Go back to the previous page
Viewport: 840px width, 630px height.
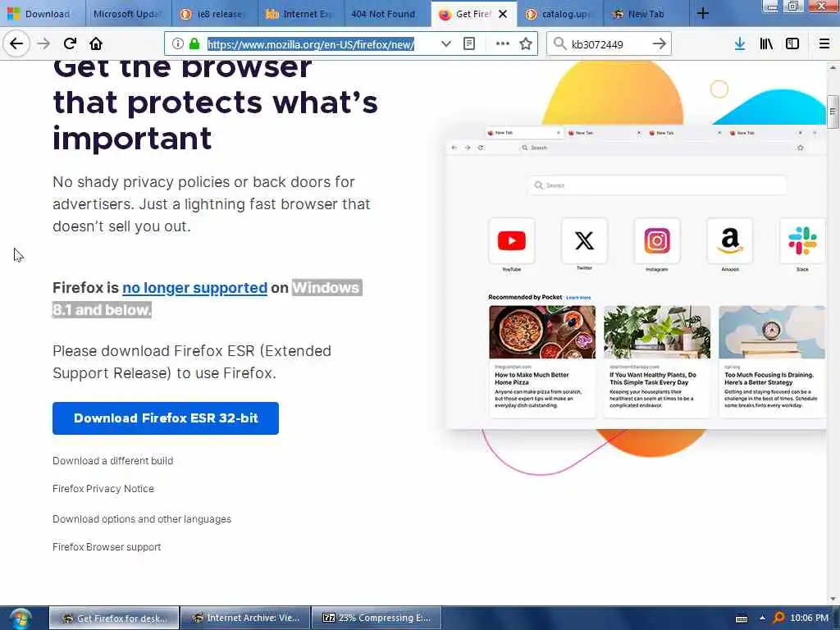[16, 43]
